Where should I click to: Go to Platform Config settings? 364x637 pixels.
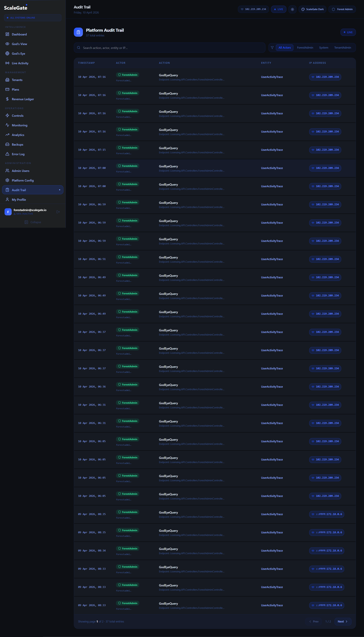(x=23, y=180)
